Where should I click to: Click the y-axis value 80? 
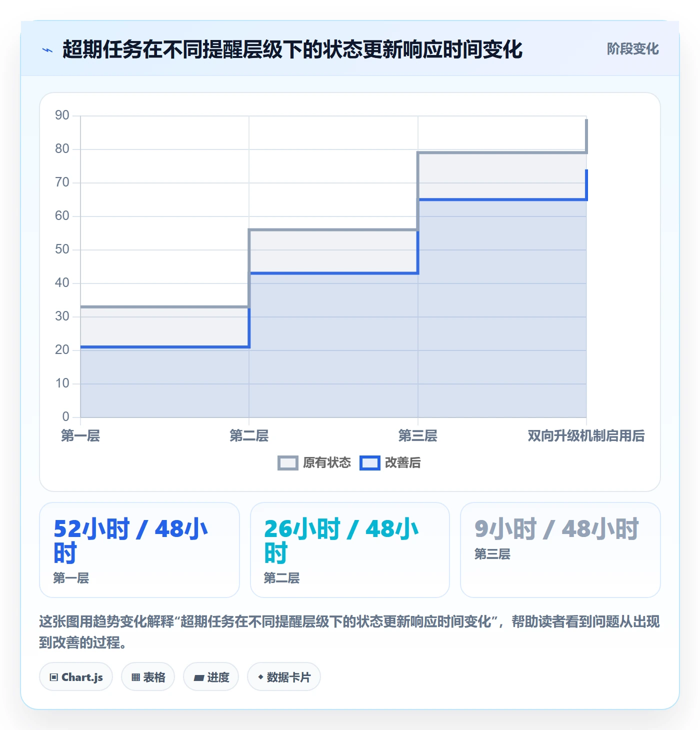62,149
